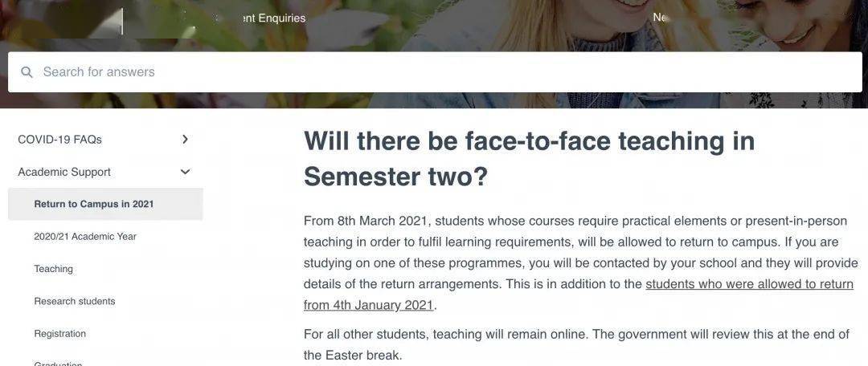Open Research students section
The width and height of the screenshot is (868, 366).
(x=75, y=301)
